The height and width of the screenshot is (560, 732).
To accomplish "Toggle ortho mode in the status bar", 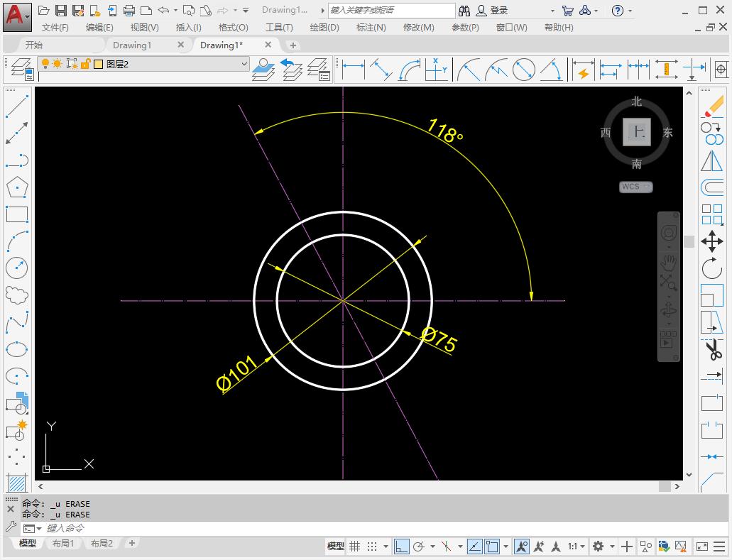I will pyautogui.click(x=402, y=547).
